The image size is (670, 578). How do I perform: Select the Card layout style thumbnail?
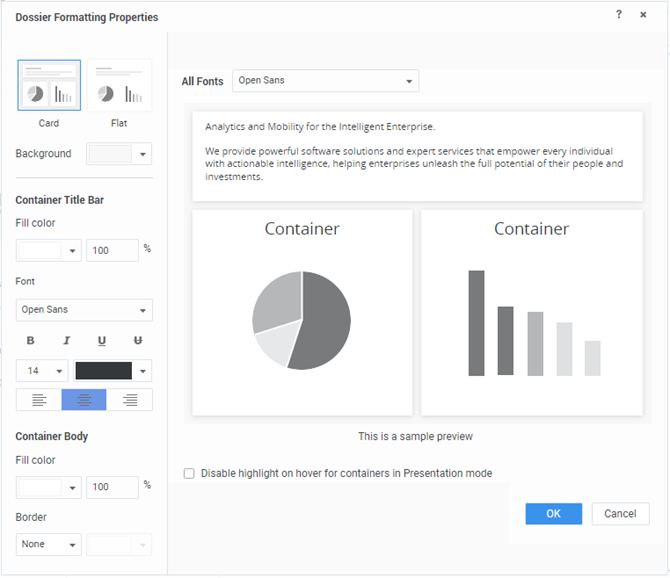click(49, 86)
